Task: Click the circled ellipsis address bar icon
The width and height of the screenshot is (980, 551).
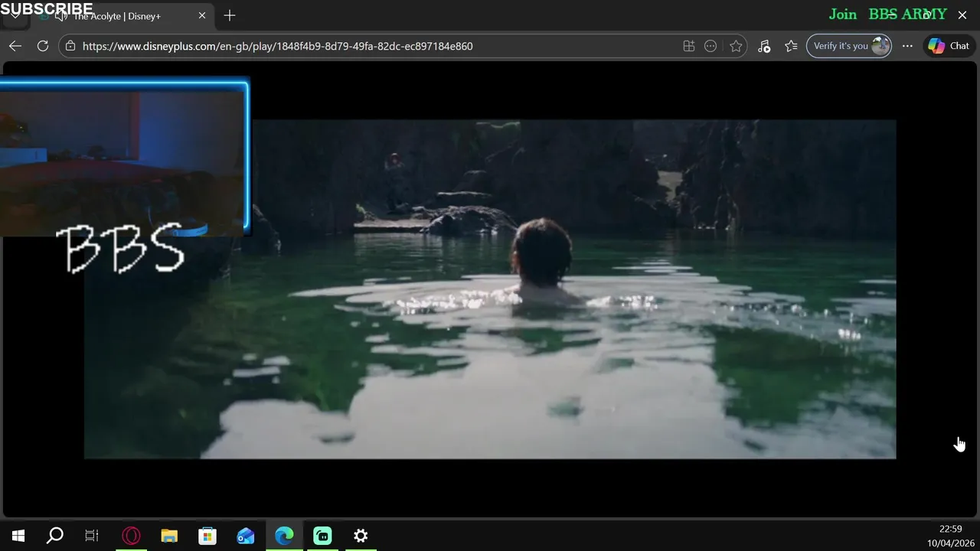Action: click(710, 46)
